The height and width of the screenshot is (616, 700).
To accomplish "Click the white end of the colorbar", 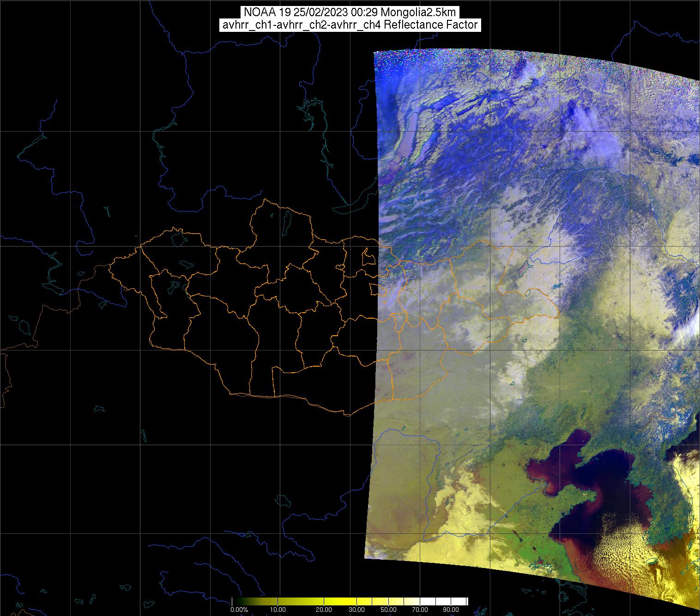I will pyautogui.click(x=457, y=601).
